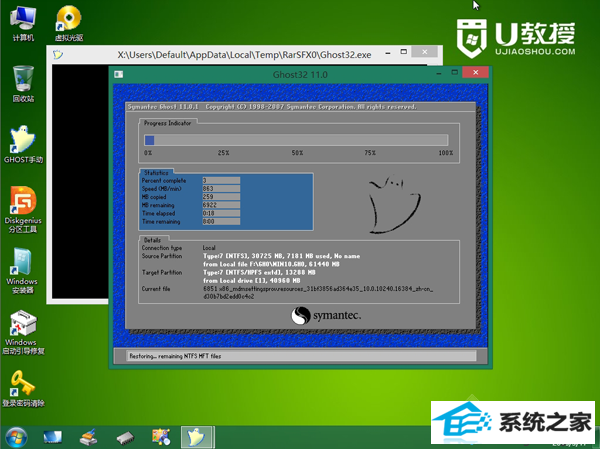Open the monitor icon in taskbar

point(52,437)
